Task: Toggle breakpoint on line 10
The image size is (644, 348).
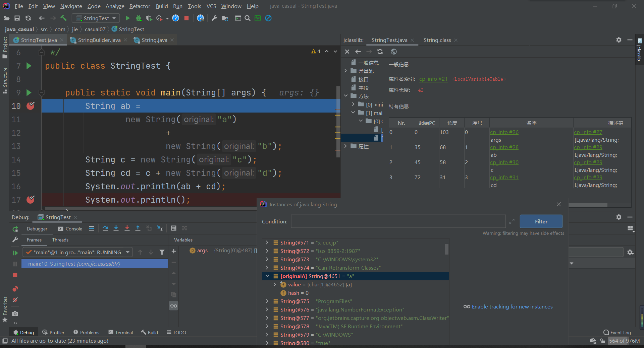Action: coord(31,106)
